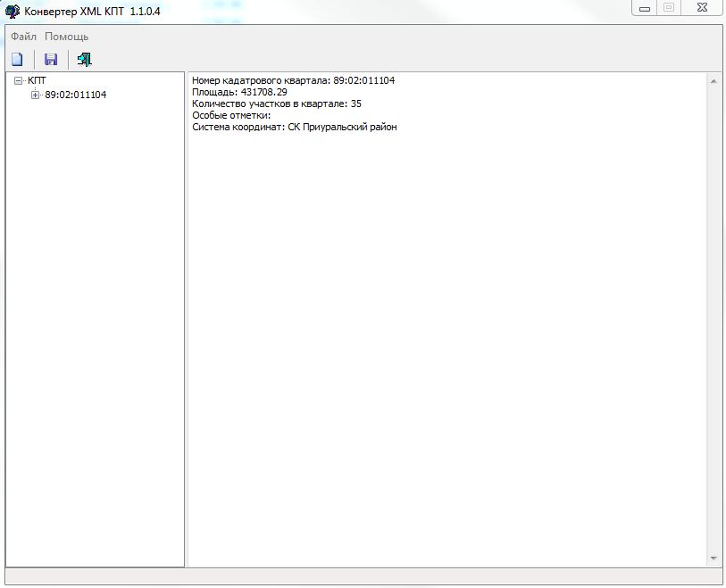Close the Конвертер XML КПТ window
The height and width of the screenshot is (588, 726).
701,8
